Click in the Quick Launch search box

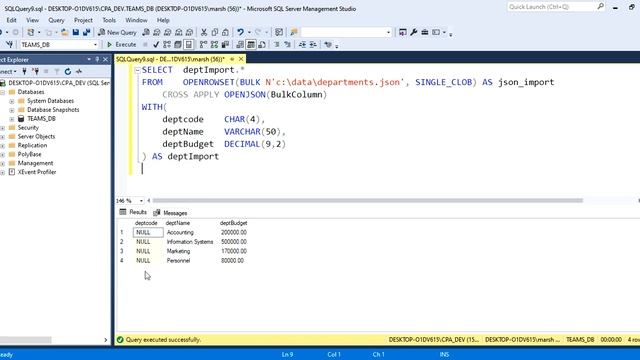coord(553,7)
